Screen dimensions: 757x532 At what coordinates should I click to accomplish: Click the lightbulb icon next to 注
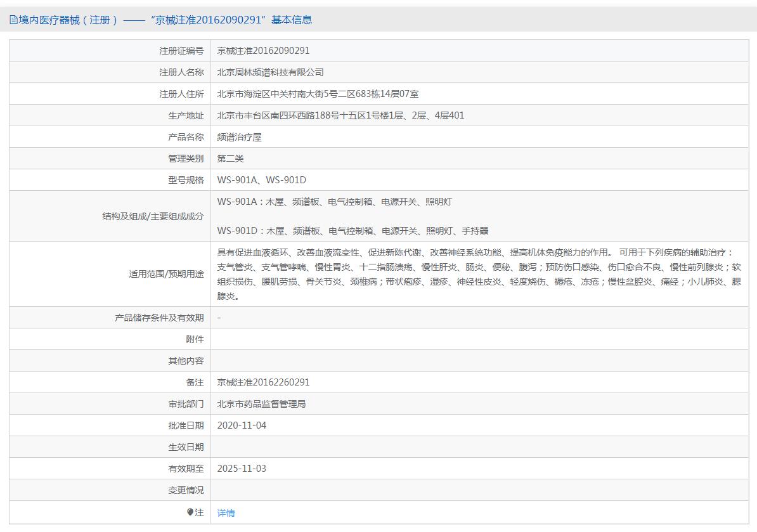click(x=190, y=512)
